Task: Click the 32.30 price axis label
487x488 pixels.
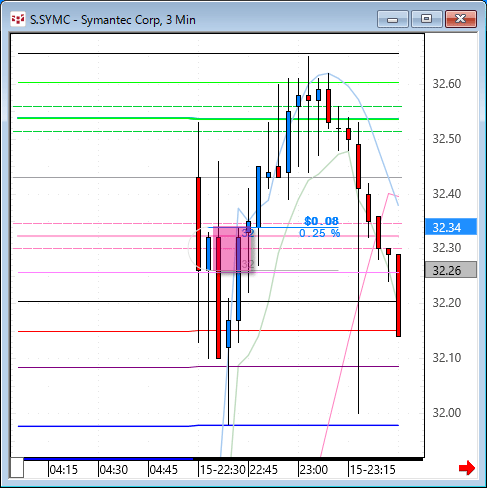Action: click(446, 248)
